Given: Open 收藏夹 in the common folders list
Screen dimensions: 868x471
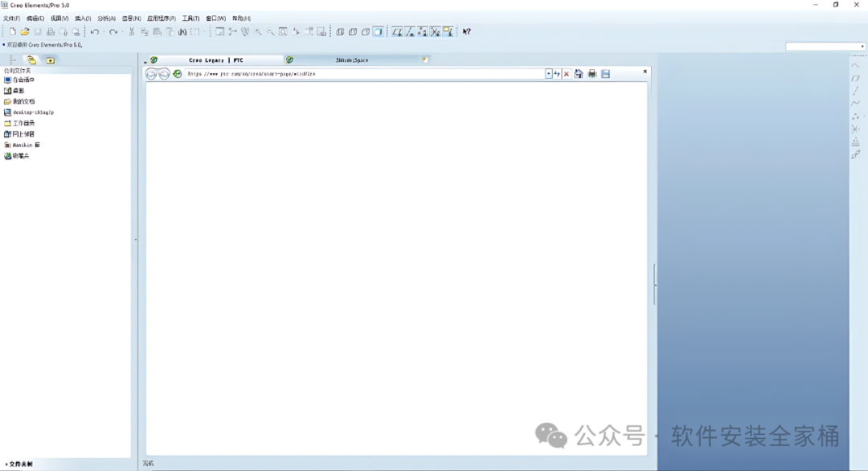Looking at the screenshot, I should 17,156.
